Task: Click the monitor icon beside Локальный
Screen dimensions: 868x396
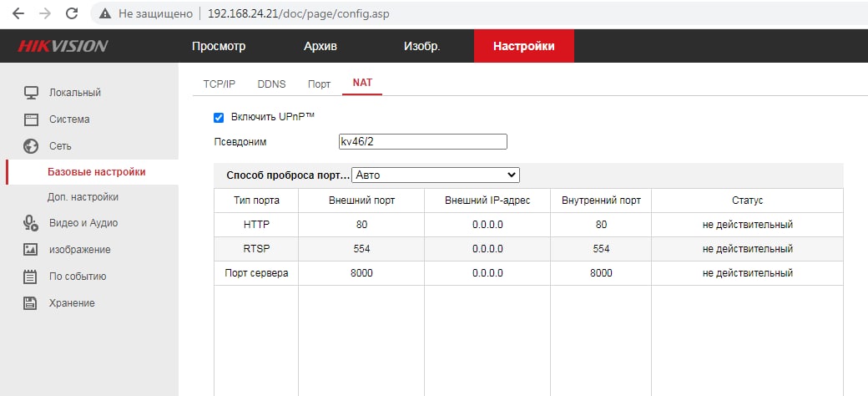Action: tap(30, 93)
